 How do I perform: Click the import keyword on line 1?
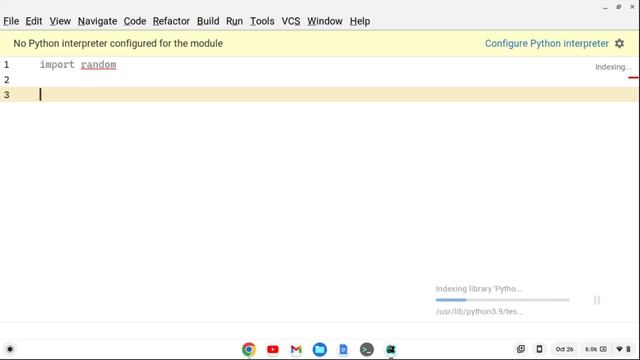[57, 64]
